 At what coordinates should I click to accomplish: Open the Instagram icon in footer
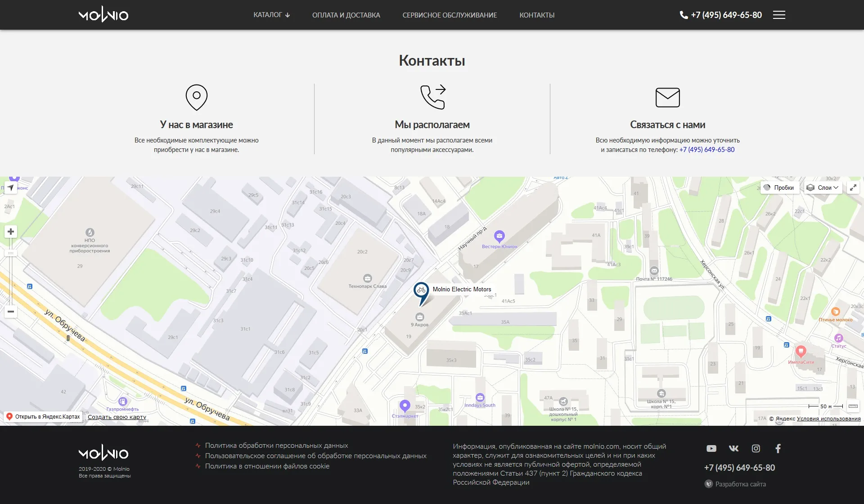(756, 448)
